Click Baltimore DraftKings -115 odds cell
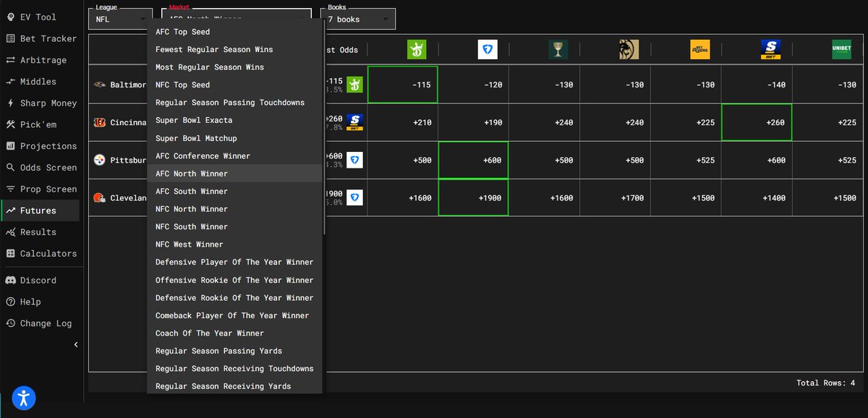 point(403,85)
